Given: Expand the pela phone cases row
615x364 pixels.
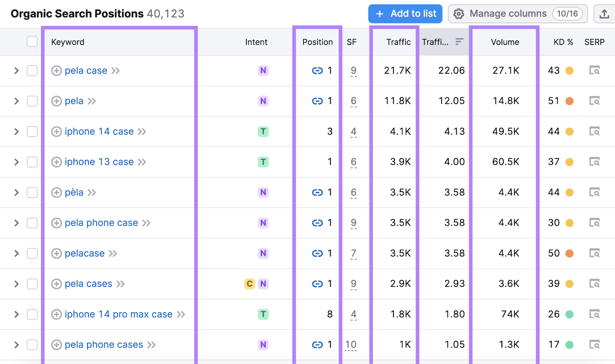Looking at the screenshot, I should 16,345.
